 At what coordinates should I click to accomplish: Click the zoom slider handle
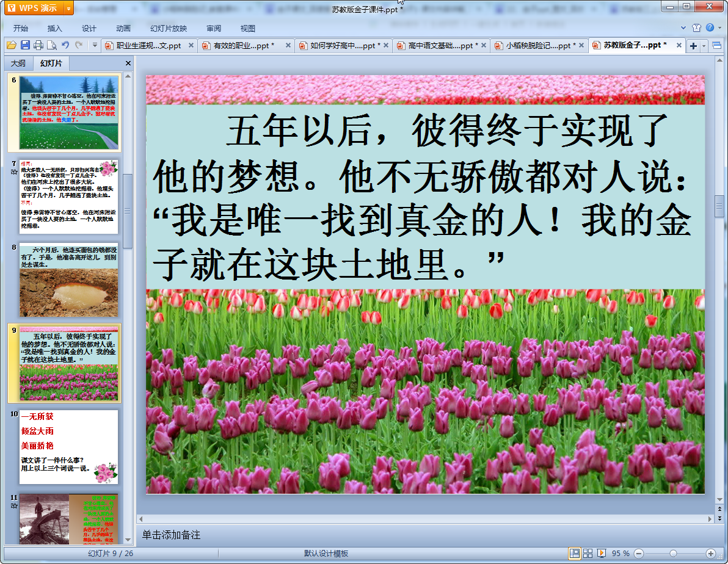coord(673,554)
